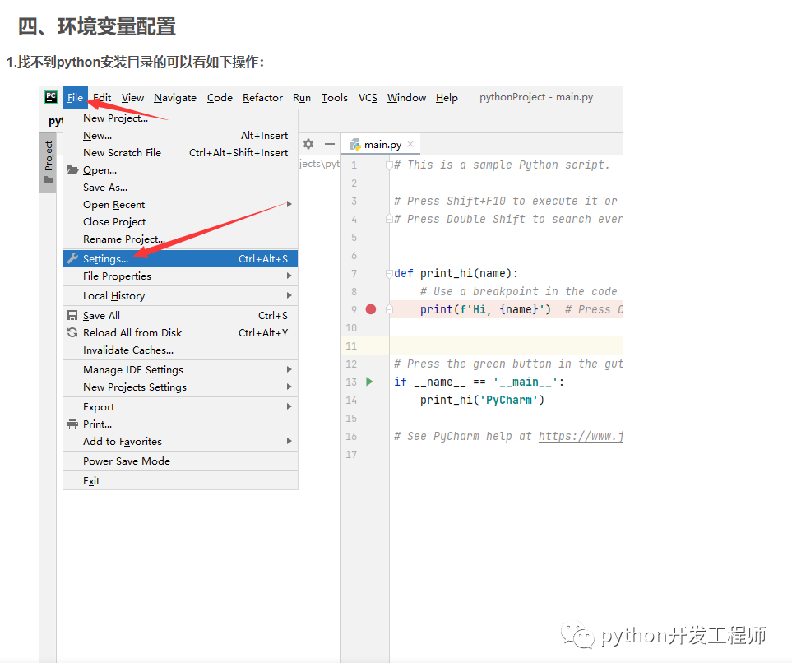Click the gear icon in project panel
Viewport: 792px width, 672px height.
click(308, 144)
